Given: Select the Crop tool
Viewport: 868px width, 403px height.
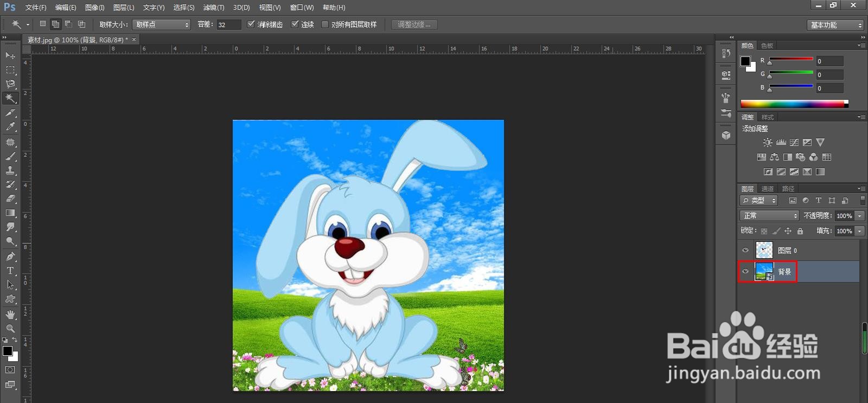Looking at the screenshot, I should 10,113.
